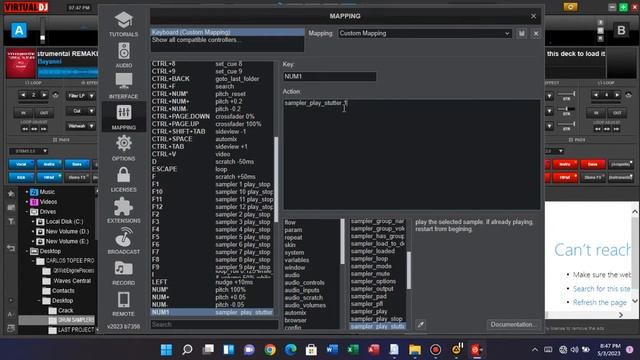Click the learn icon beside Documentation button
Viewport: 640px width, 360px height.
[x=420, y=324]
